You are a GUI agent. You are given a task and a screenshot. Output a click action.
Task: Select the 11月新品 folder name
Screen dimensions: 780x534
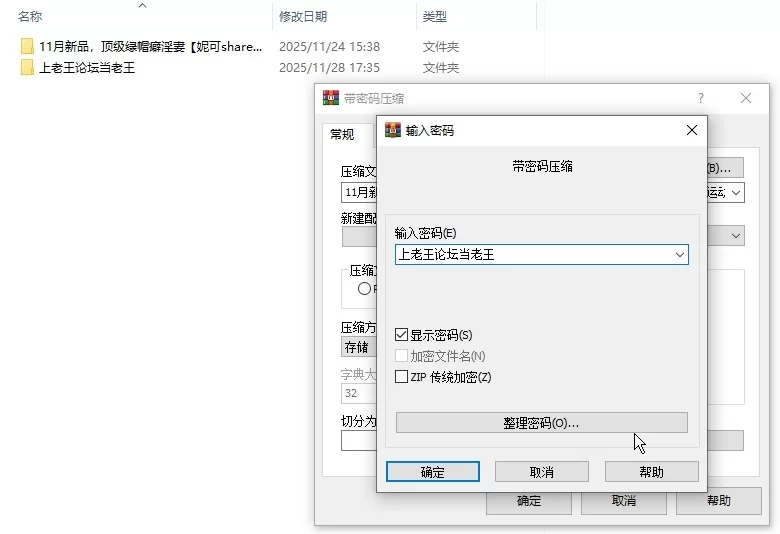151,46
